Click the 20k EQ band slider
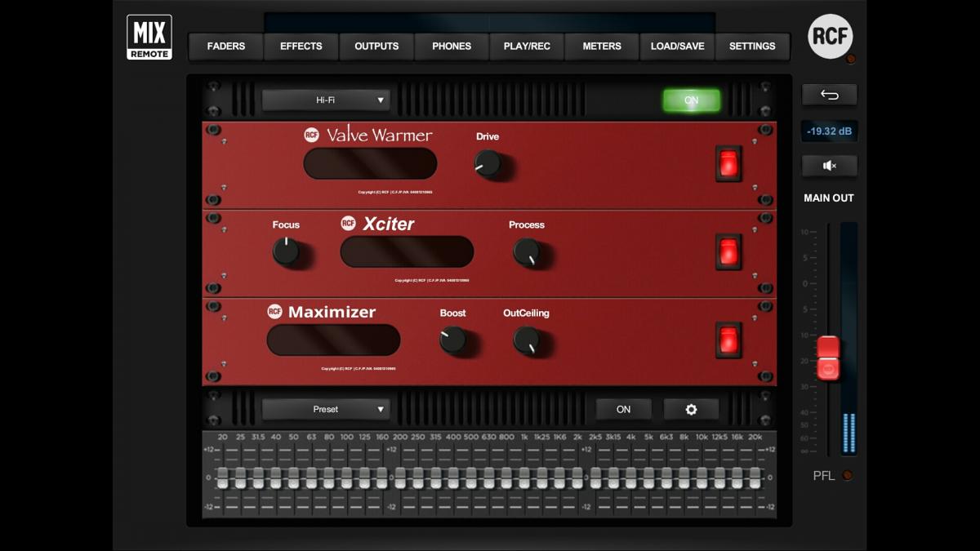The height and width of the screenshot is (551, 980). pyautogui.click(x=755, y=478)
